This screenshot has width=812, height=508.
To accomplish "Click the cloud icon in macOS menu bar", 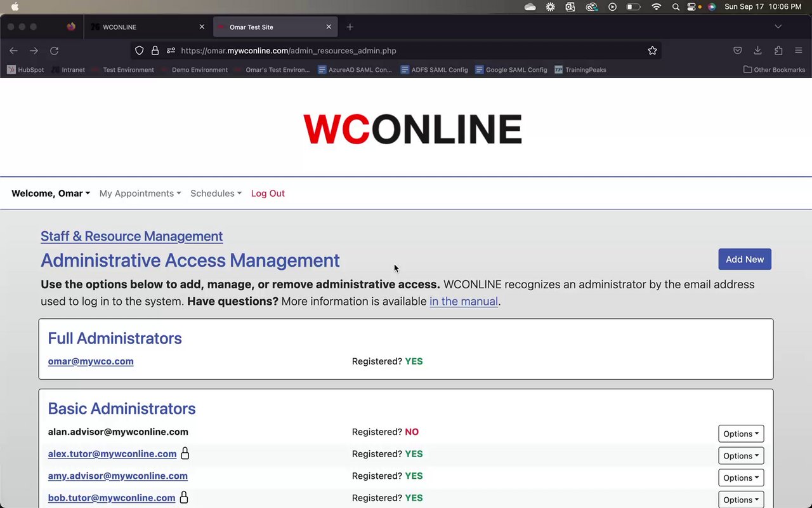I will click(530, 7).
